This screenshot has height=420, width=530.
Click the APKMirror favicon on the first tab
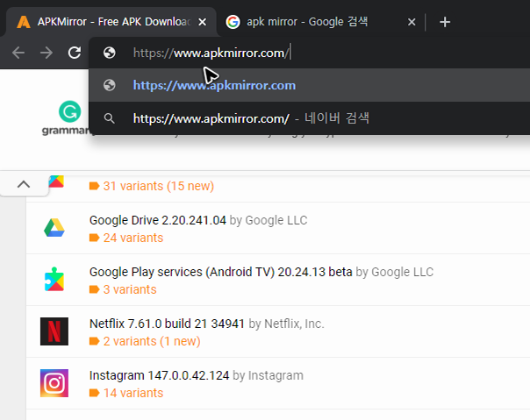pos(24,22)
